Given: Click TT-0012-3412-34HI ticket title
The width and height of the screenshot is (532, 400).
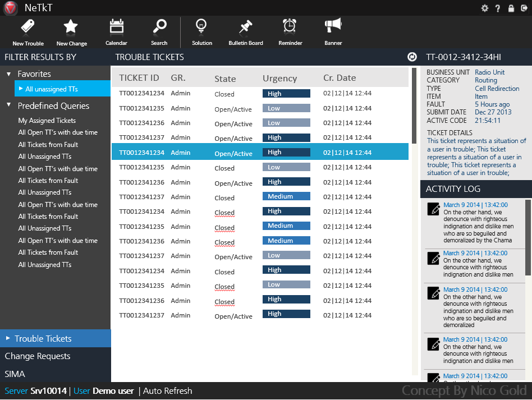Looking at the screenshot, I should pos(464,57).
